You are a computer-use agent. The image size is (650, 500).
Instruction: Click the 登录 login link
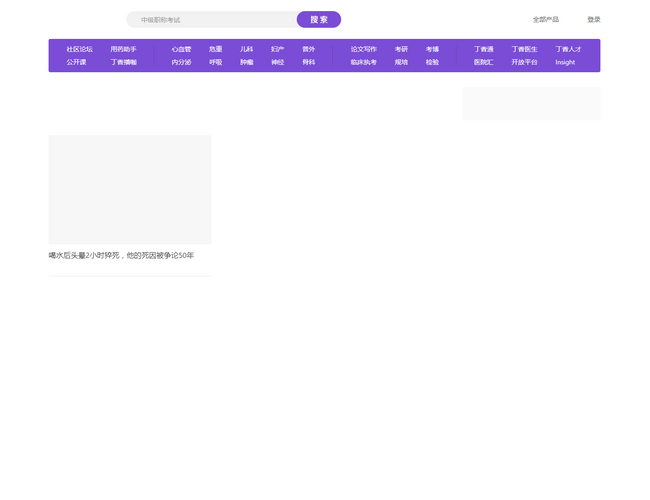594,20
